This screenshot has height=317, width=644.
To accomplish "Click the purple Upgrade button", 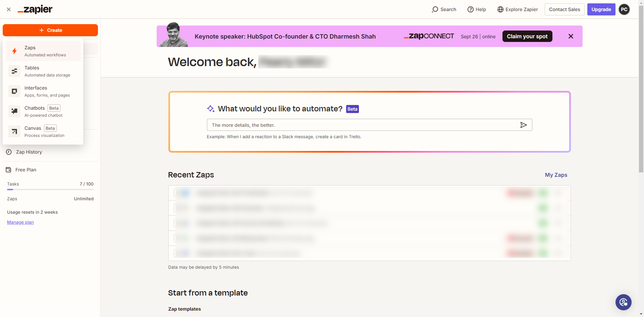I will coord(601,9).
